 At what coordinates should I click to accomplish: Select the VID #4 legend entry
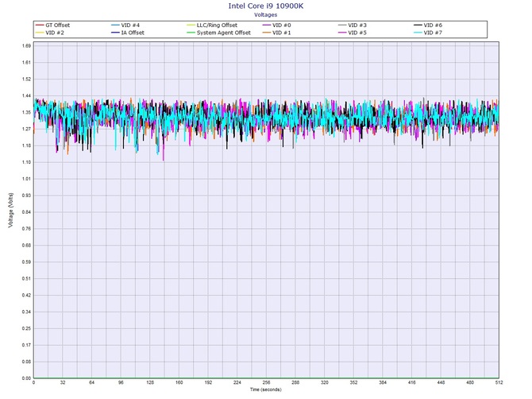125,25
